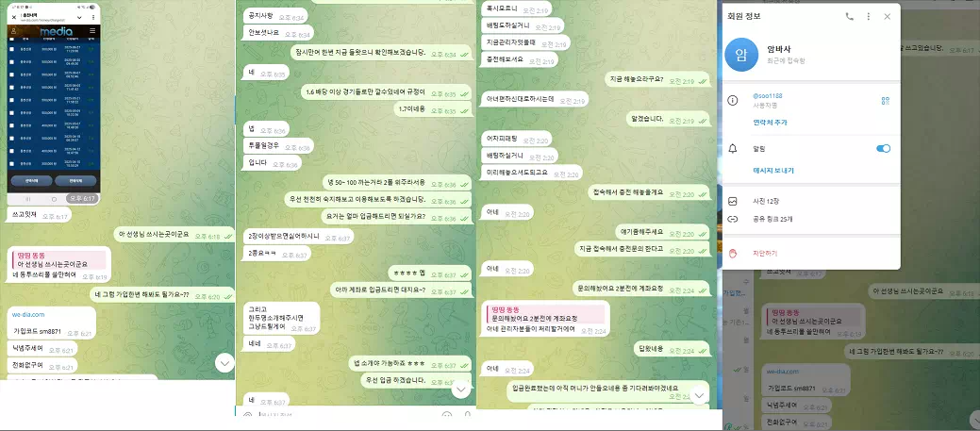Open the shared links row (공유 링크 25개)
Image resolution: width=980 pixels, height=431 pixels.
coord(810,219)
